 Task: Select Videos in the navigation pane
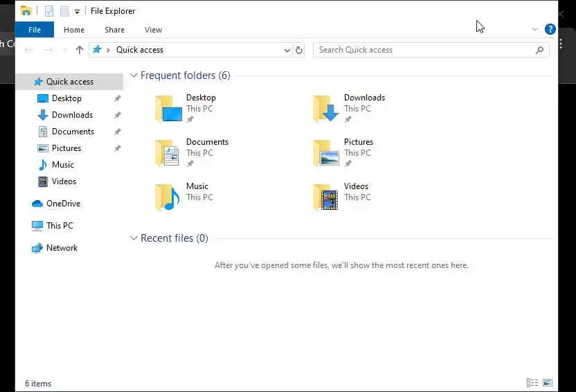pos(64,181)
